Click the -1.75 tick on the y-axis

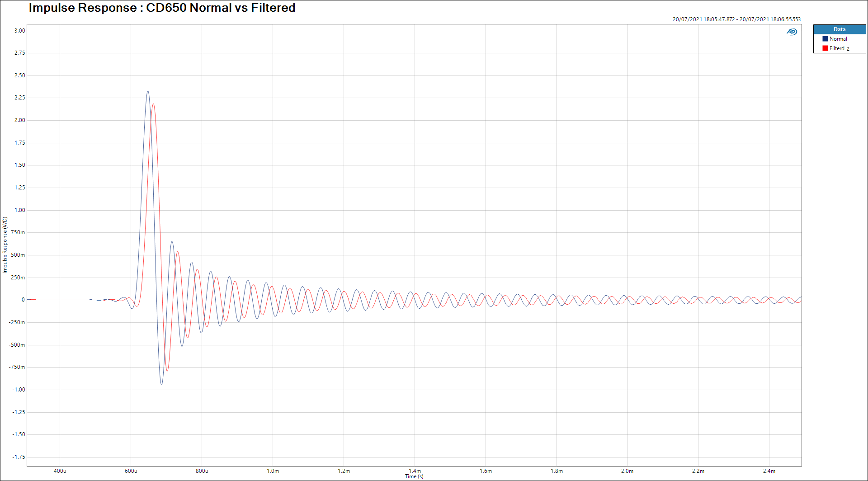coord(19,457)
